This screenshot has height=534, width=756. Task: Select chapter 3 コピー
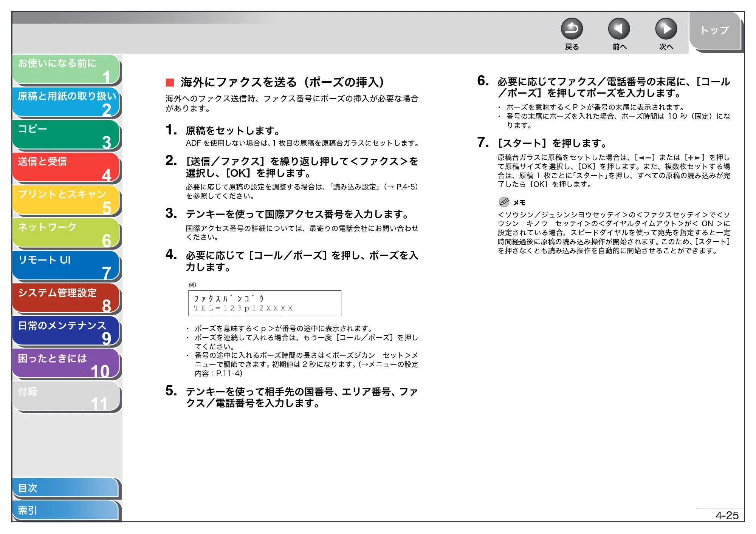[66, 135]
